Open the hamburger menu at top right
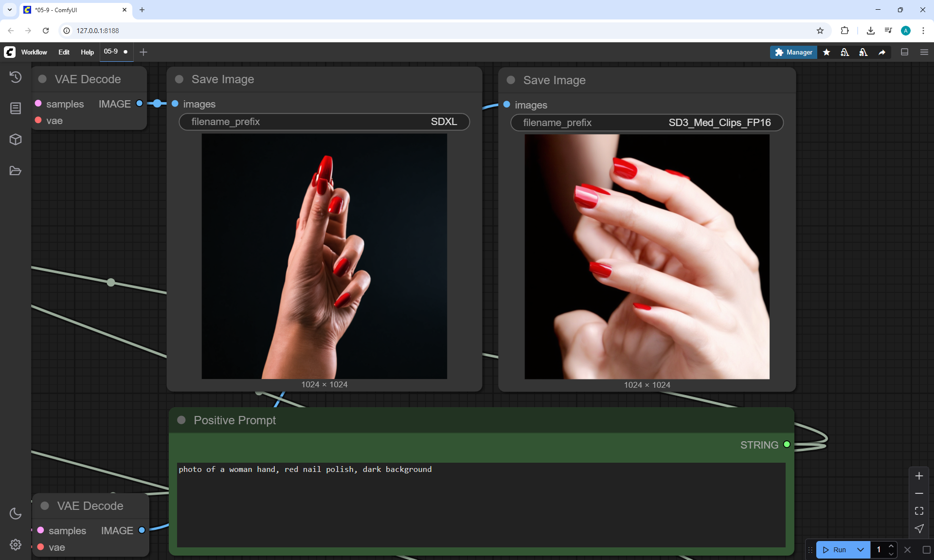The width and height of the screenshot is (934, 560). (x=924, y=52)
